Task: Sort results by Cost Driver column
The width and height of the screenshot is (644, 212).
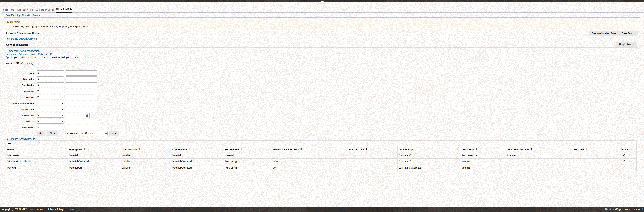Action: 477,149
